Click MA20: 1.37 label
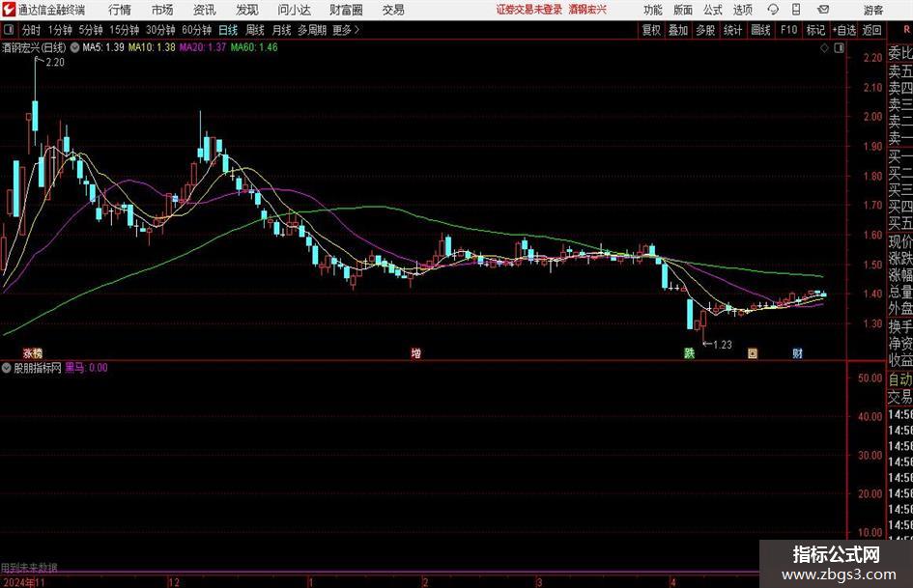 (202, 47)
